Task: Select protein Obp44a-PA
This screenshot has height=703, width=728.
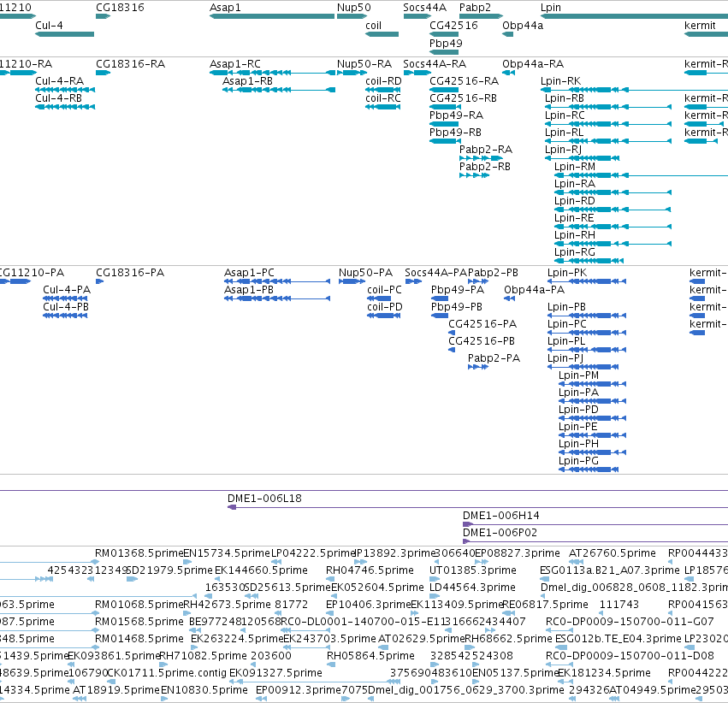Action: (x=509, y=298)
